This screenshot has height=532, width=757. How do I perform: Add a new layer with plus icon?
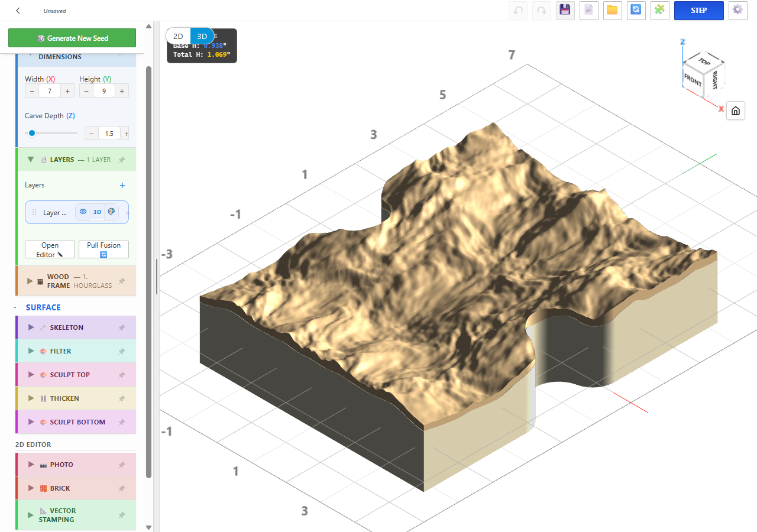pos(122,185)
